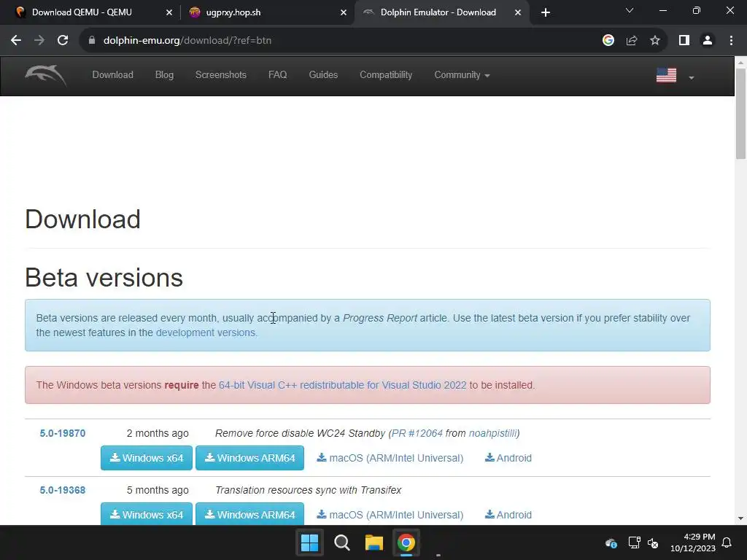Open 64-bit Visual C++ redistributable link
The height and width of the screenshot is (560, 747).
tap(343, 385)
